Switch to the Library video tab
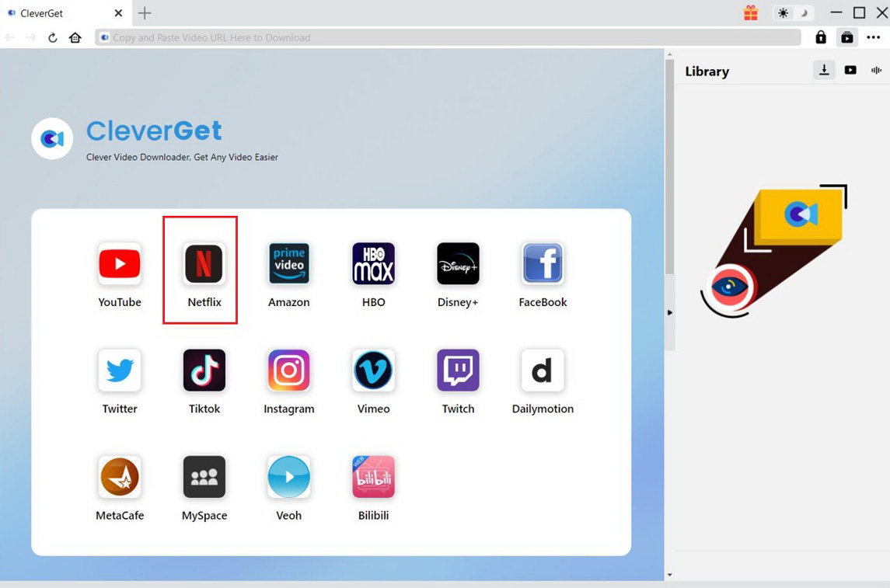Screen dimensions: 890x588 tap(850, 70)
